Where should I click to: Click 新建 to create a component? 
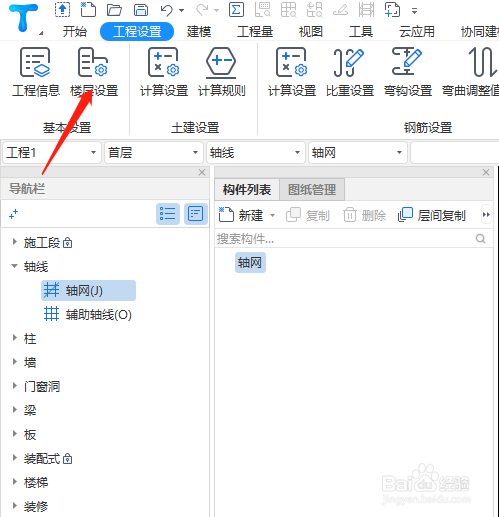point(241,215)
